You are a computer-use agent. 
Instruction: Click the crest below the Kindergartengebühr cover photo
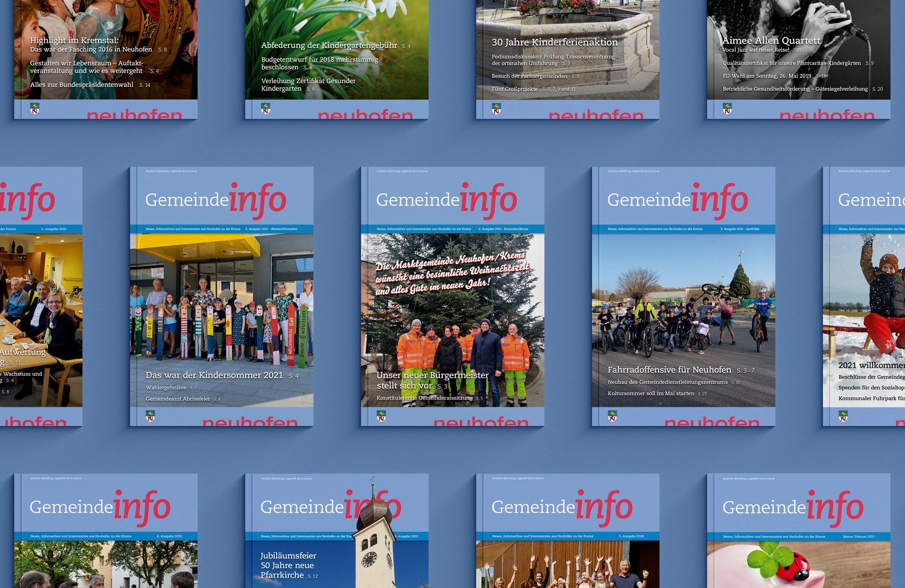click(x=266, y=109)
